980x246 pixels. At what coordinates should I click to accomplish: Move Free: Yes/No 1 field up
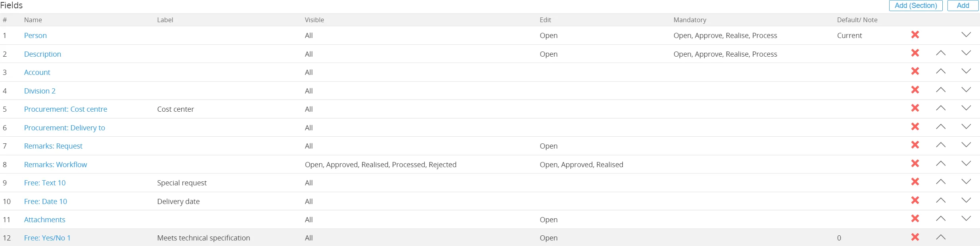[x=940, y=237]
